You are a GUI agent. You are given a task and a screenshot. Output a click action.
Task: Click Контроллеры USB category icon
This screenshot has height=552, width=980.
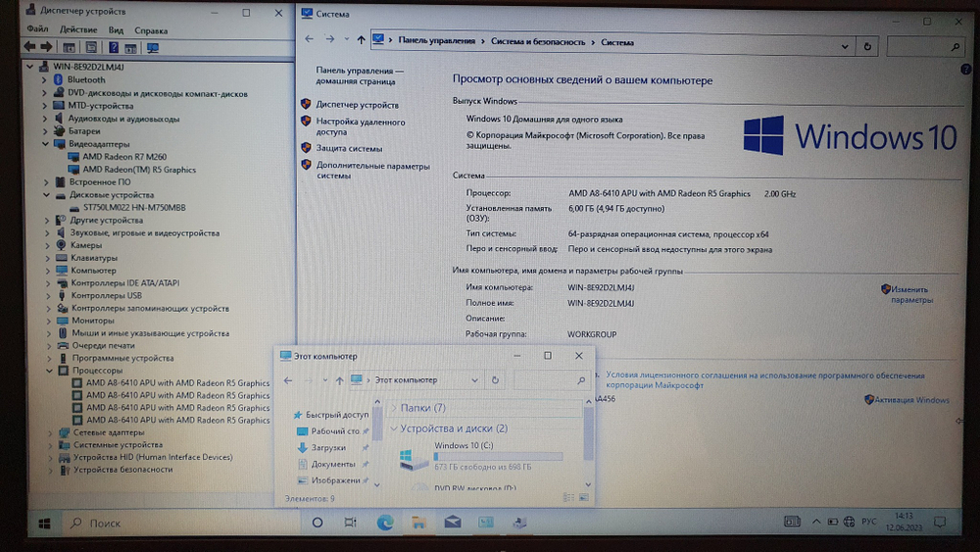pos(62,295)
